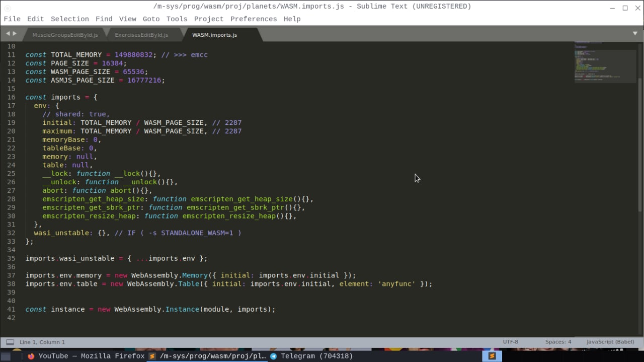The image size is (644, 362).
Task: Toggle the side bar panel icon in status bar
Action: coord(10,342)
